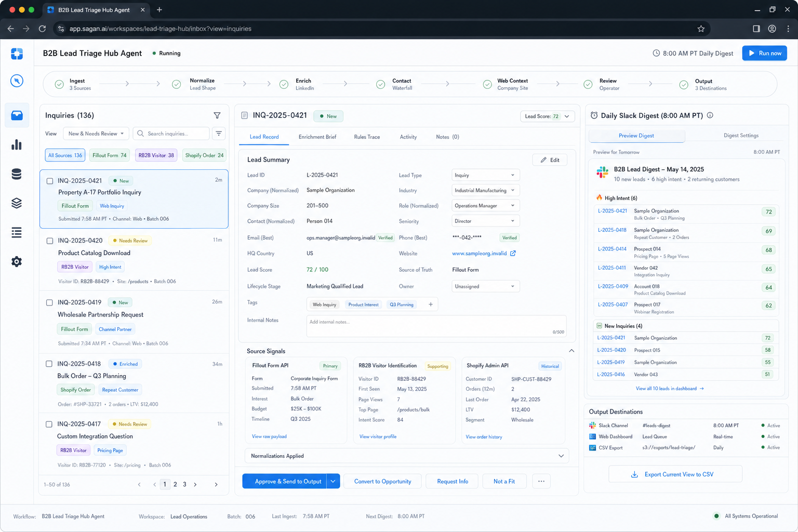Open the Industry Industrial Manufacturing dropdown

click(485, 190)
